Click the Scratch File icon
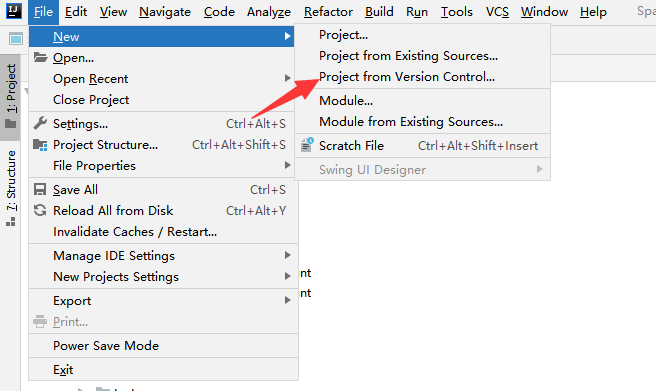The image size is (656, 391). pyautogui.click(x=307, y=145)
